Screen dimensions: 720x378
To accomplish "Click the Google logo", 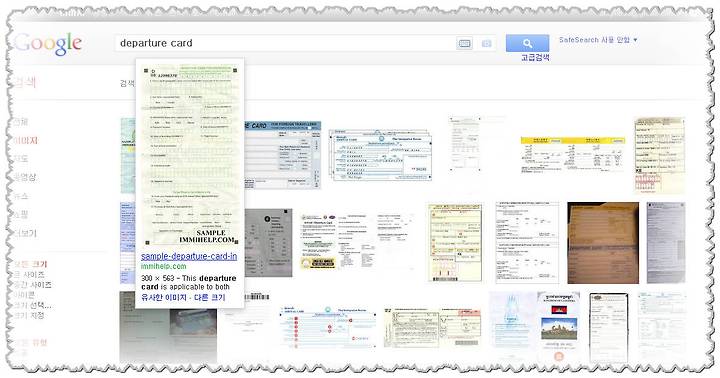I will click(48, 44).
